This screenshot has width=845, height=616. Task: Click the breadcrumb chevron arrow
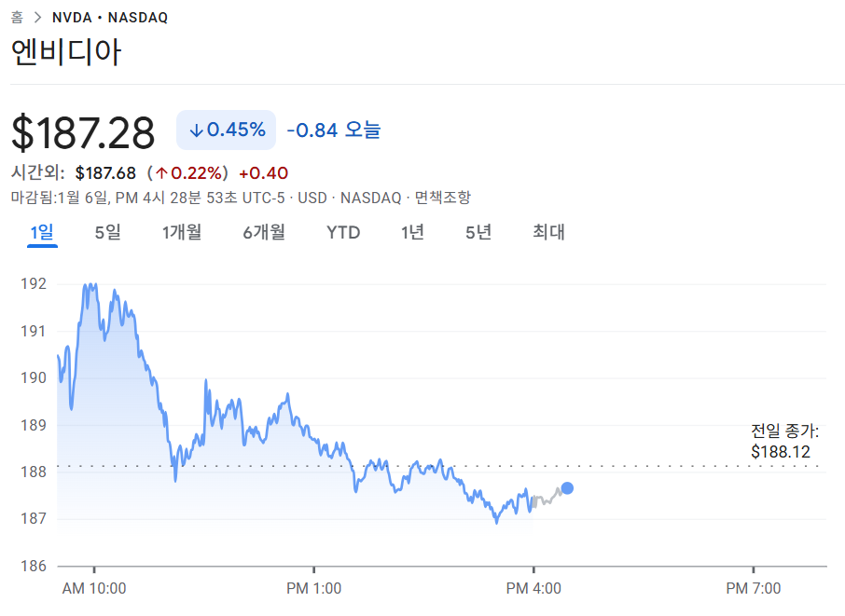click(x=37, y=18)
